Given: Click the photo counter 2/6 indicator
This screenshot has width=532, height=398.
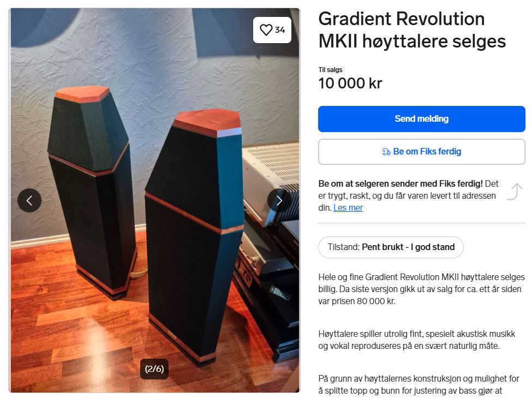Looking at the screenshot, I should pos(154,369).
